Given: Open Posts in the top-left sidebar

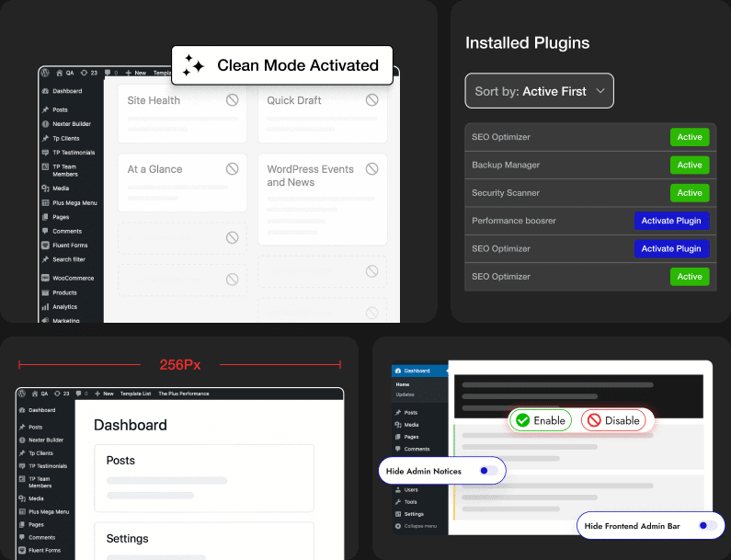Looking at the screenshot, I should point(60,110).
